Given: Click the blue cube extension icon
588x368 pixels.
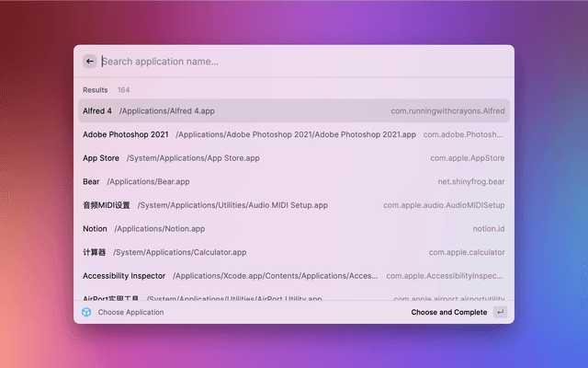Looking at the screenshot, I should point(86,312).
